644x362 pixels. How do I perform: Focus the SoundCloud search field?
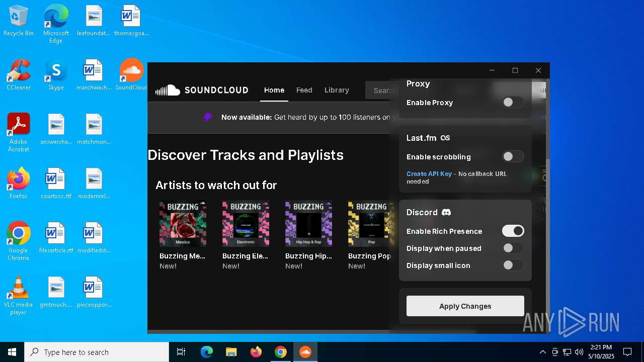point(380,90)
